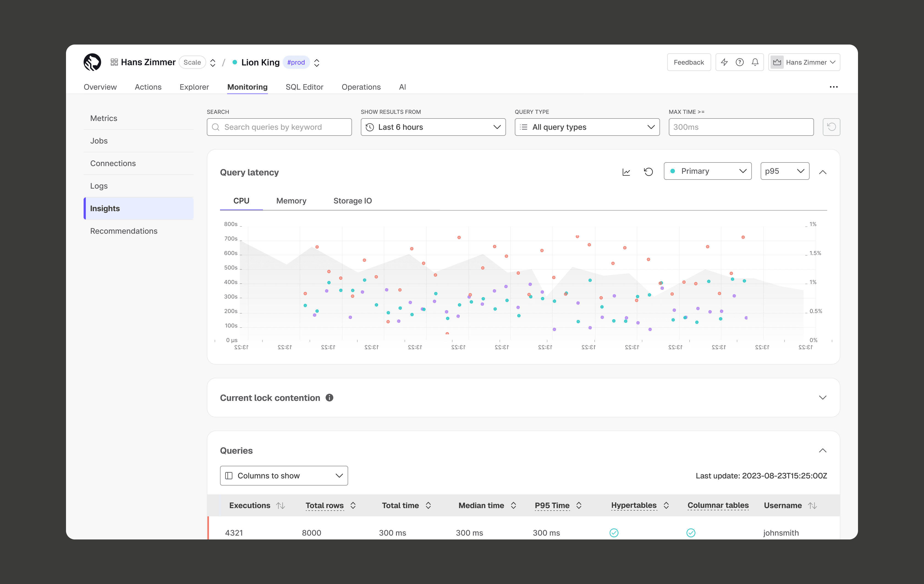Click the chart view icon in Query latency
Screen dimensions: 924x584
coord(626,172)
